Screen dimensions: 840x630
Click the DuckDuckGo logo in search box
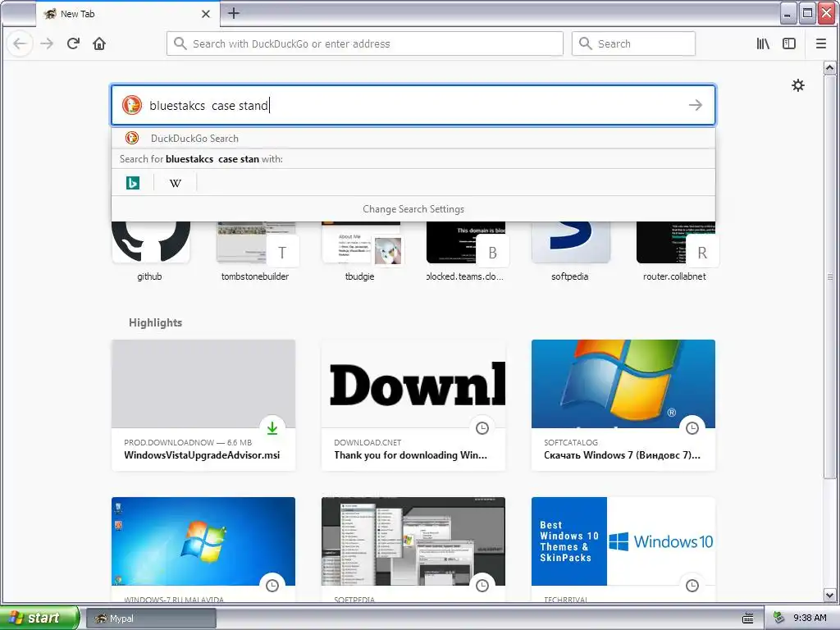[132, 105]
